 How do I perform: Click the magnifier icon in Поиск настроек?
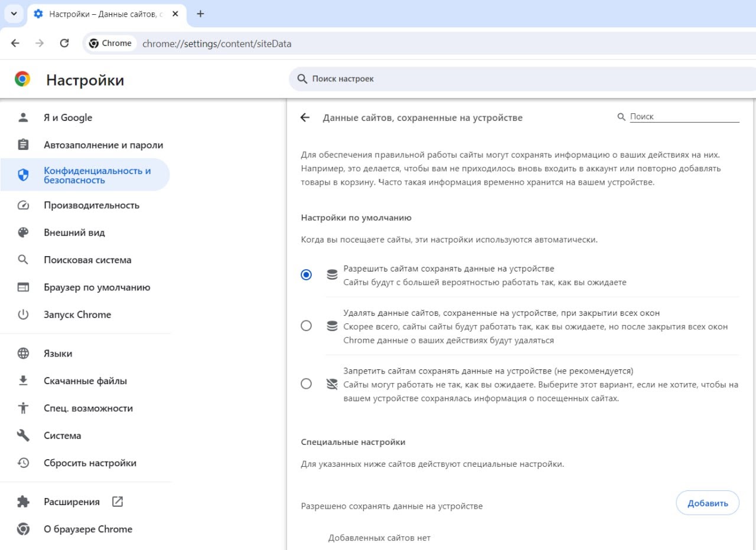click(302, 78)
